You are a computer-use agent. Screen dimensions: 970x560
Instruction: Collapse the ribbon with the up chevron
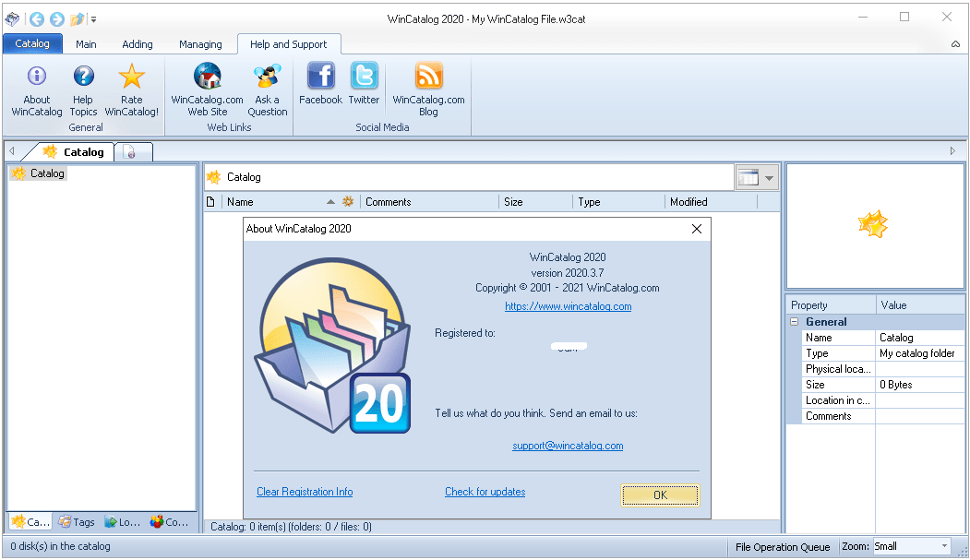pos(955,44)
